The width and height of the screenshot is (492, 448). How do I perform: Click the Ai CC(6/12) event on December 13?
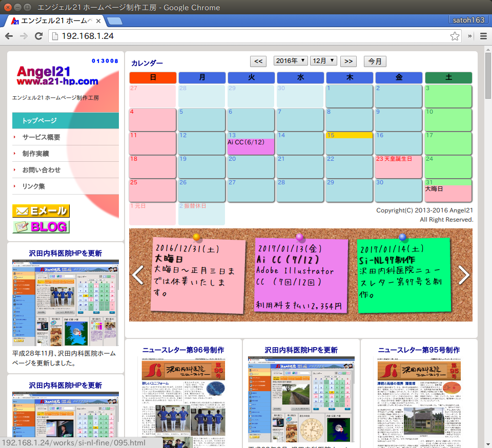[251, 146]
